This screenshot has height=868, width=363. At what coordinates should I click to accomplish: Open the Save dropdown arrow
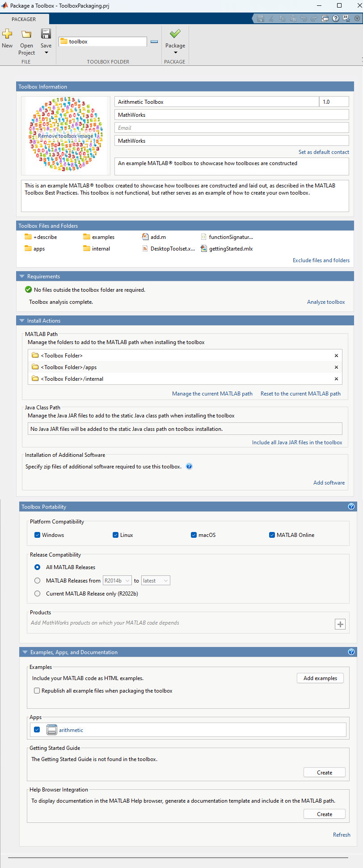pos(46,53)
